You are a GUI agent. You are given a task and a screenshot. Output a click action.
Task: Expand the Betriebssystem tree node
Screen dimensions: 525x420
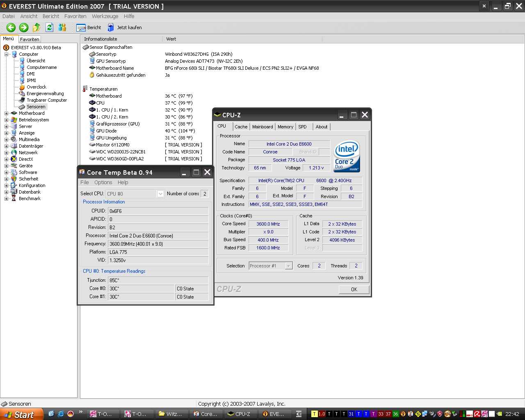[7, 120]
